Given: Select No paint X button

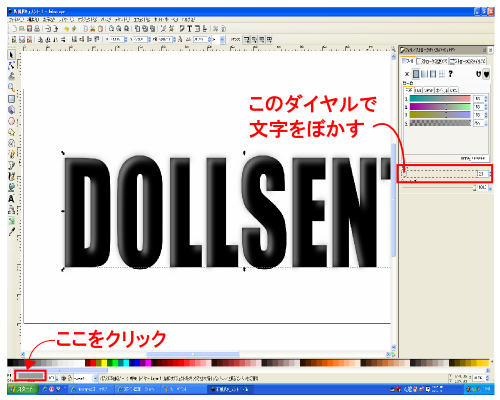Looking at the screenshot, I should 407,74.
